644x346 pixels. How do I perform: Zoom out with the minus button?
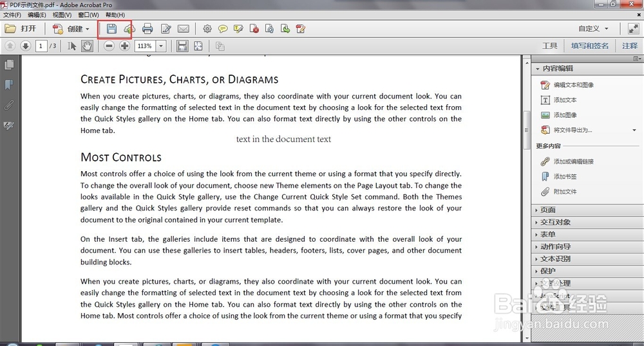coord(109,46)
